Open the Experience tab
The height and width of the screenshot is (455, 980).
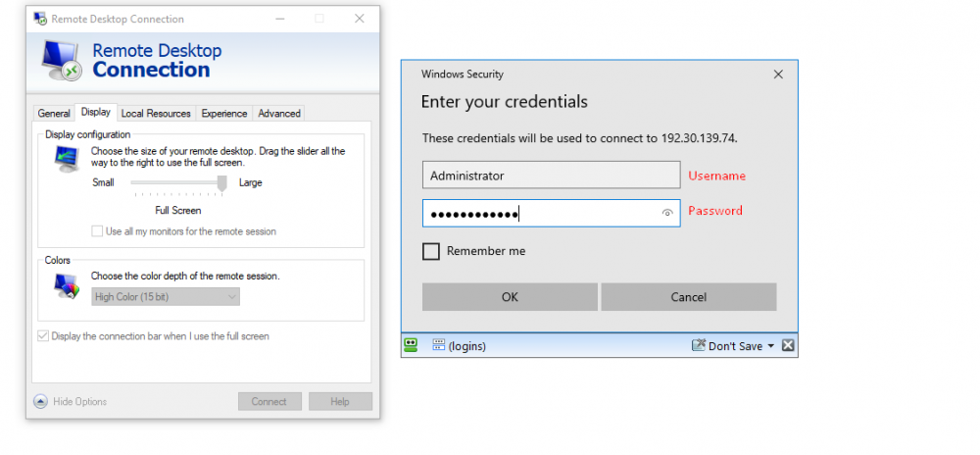tap(224, 113)
